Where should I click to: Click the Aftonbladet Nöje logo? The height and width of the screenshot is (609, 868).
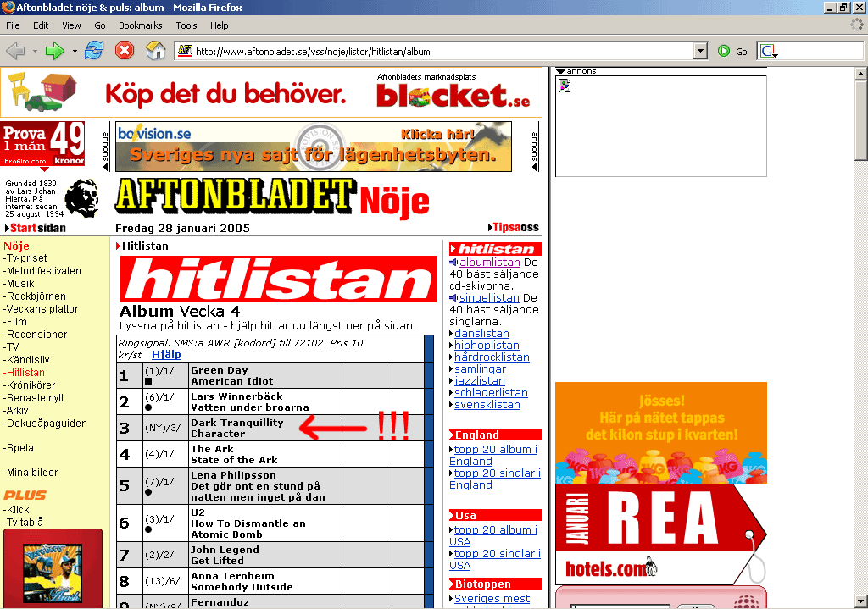coord(272,197)
